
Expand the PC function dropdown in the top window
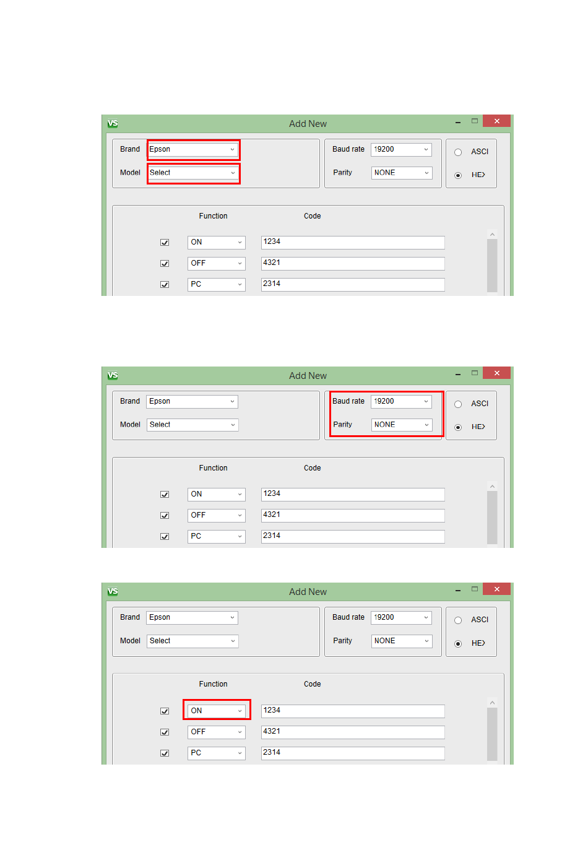217,285
